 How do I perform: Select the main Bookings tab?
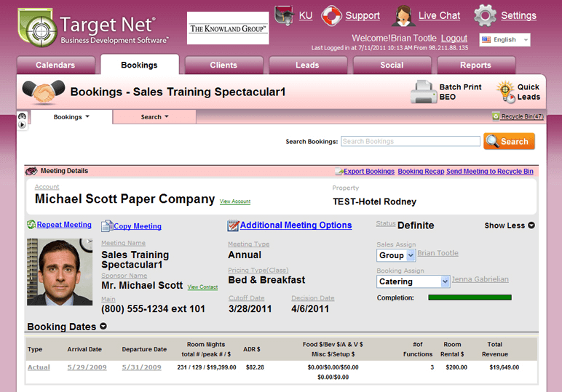[140, 65]
